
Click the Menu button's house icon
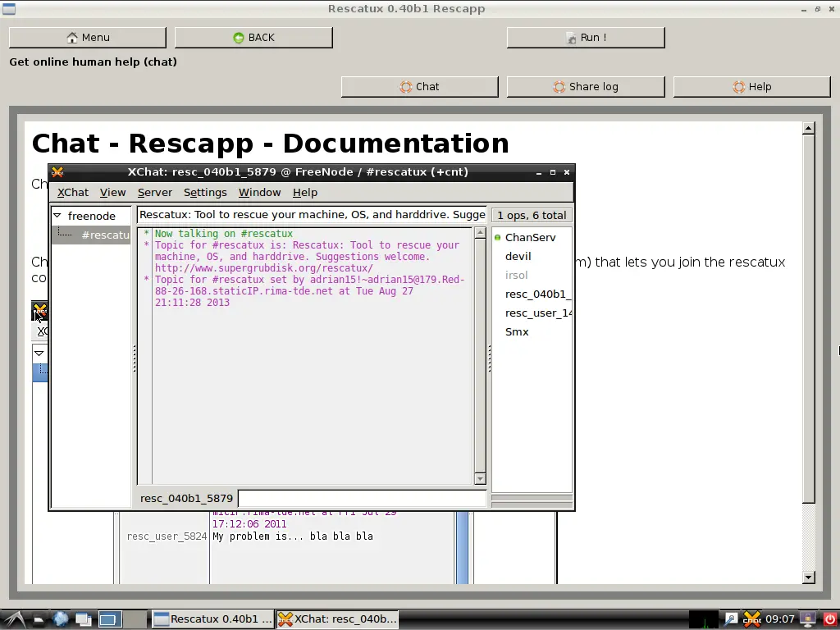72,38
